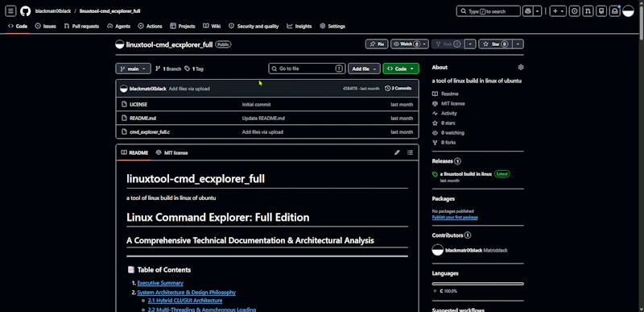This screenshot has width=644, height=312.
Task: Edit README with the pencil icon
Action: [397, 152]
